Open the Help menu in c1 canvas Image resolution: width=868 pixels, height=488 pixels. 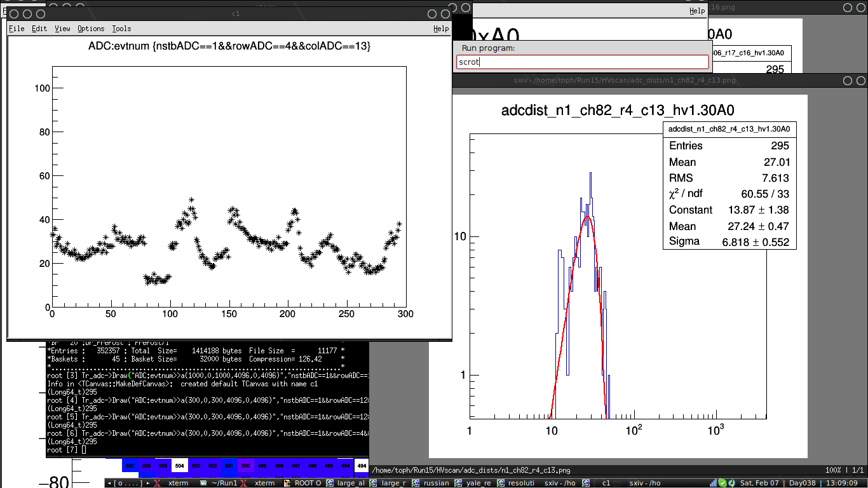tap(441, 29)
